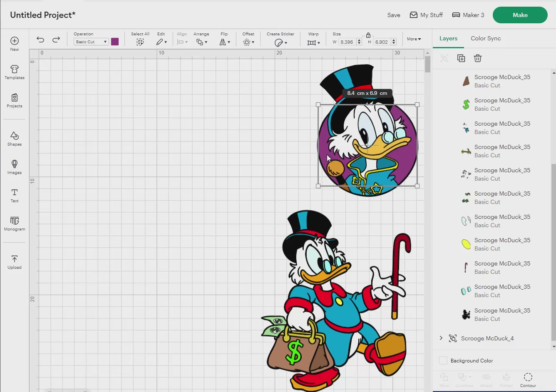
Task: Click the Group layers icon
Action: (444, 58)
